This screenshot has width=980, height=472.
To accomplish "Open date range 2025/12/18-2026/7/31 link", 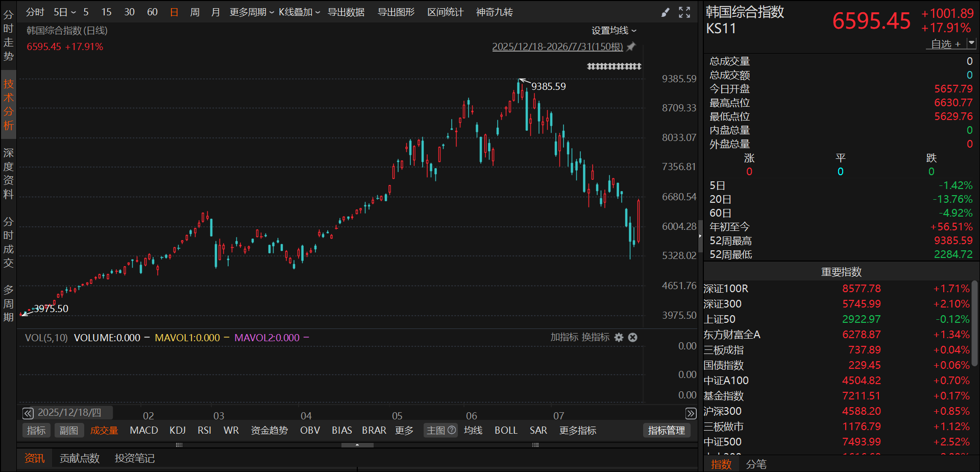I will point(557,46).
